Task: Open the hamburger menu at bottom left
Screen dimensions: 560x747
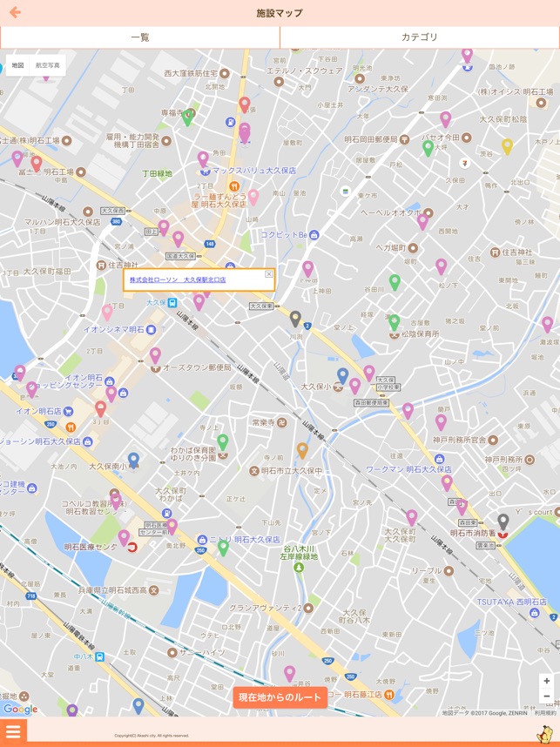Action: coord(13,731)
